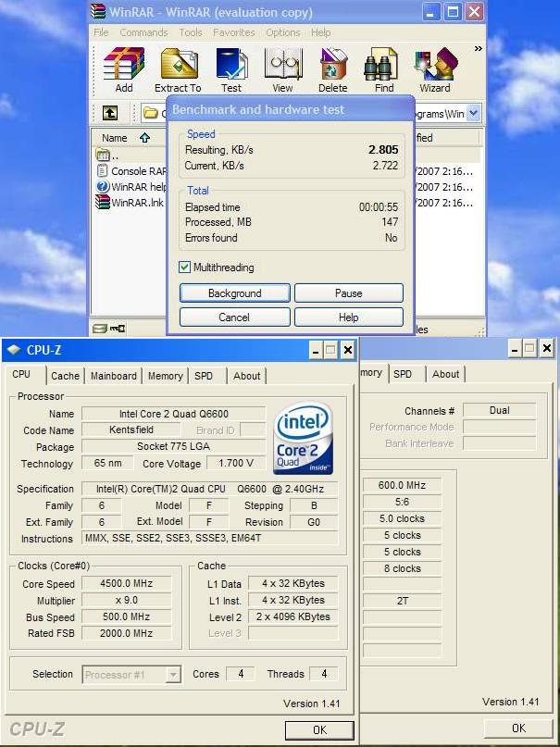Click the Kentsfield code name value

pos(131,430)
